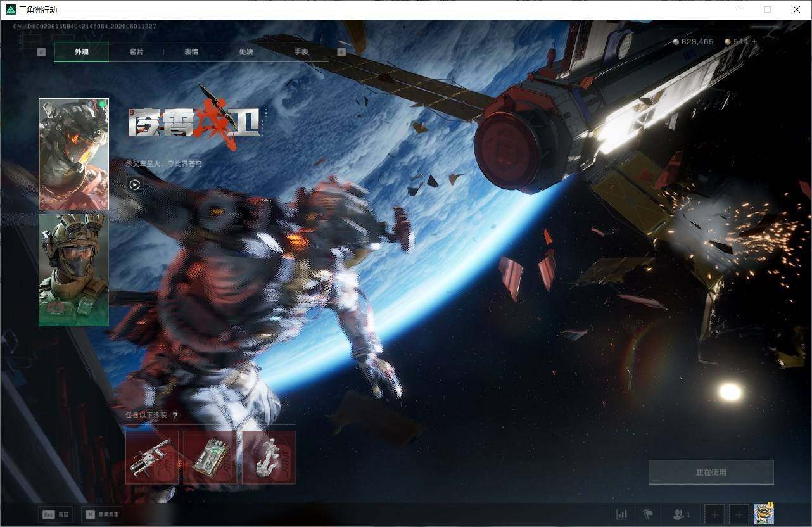
Task: Open the 名片 tab
Action: (136, 52)
